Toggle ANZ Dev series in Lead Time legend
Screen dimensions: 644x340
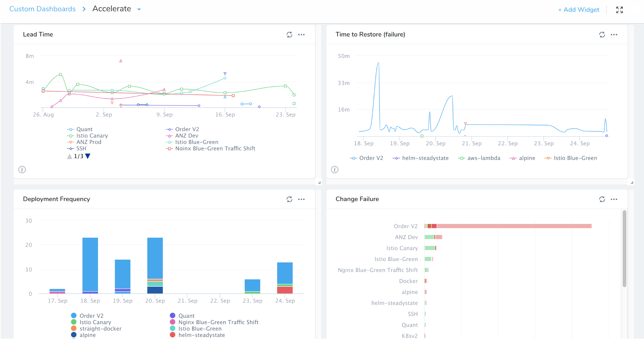[x=182, y=136]
